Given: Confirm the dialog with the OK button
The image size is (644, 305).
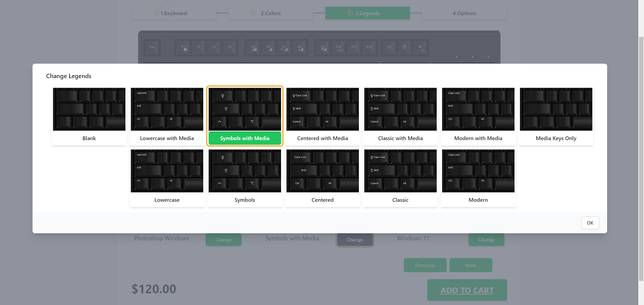Looking at the screenshot, I should 590,223.
